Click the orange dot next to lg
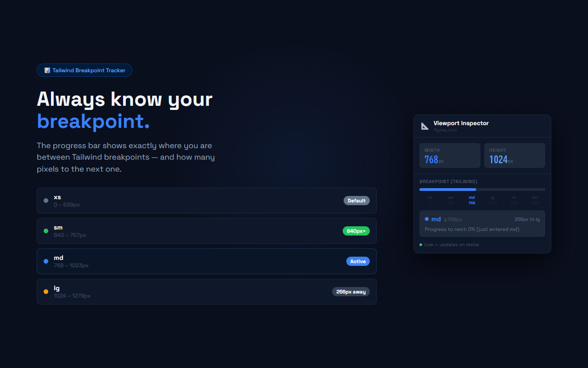Image resolution: width=588 pixels, height=368 pixels. coord(46,292)
